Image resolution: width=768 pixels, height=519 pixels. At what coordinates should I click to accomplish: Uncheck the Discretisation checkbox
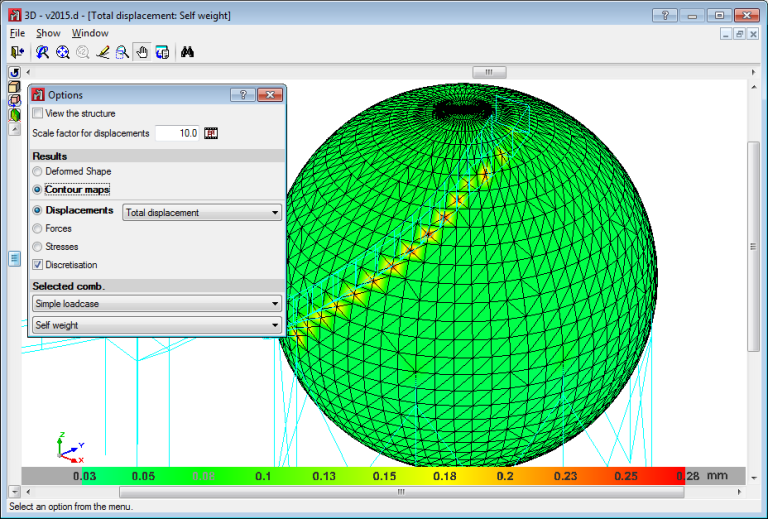coord(38,265)
